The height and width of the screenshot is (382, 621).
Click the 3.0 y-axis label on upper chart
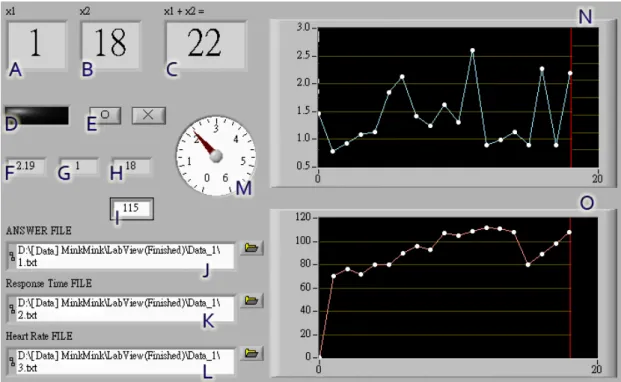[x=304, y=27]
